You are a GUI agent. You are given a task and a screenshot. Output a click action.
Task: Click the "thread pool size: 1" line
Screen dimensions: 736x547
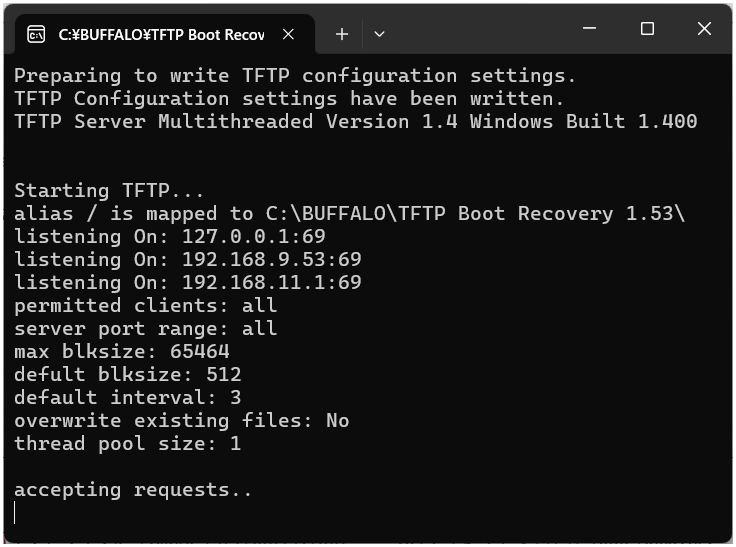[127, 444]
